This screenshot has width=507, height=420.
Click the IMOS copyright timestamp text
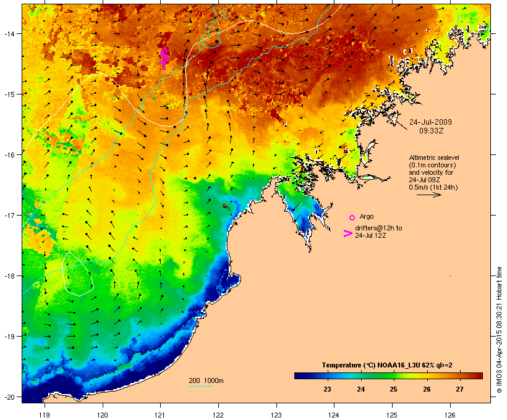coord(499,330)
